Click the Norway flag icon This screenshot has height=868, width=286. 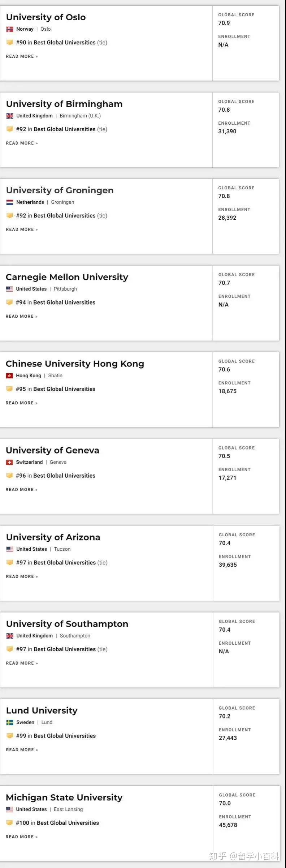pos(10,29)
